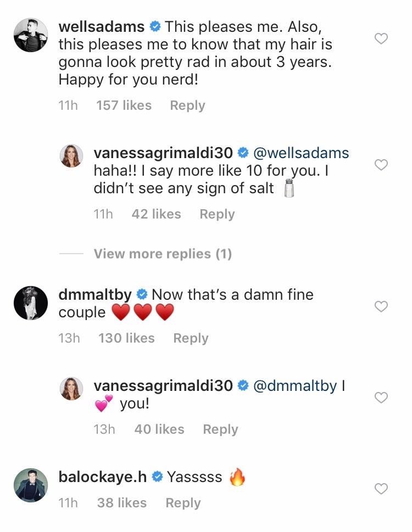
Task: Expand View more replies (1)
Action: pyautogui.click(x=163, y=254)
